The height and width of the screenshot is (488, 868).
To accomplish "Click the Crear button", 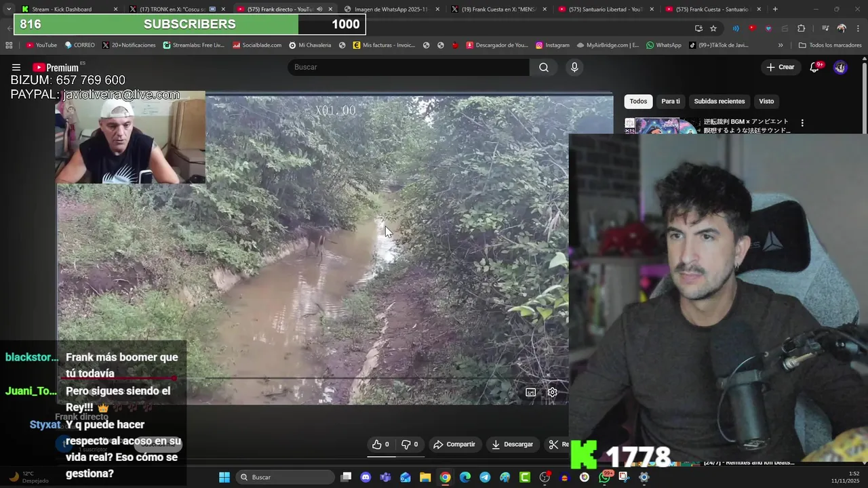I will [781, 67].
